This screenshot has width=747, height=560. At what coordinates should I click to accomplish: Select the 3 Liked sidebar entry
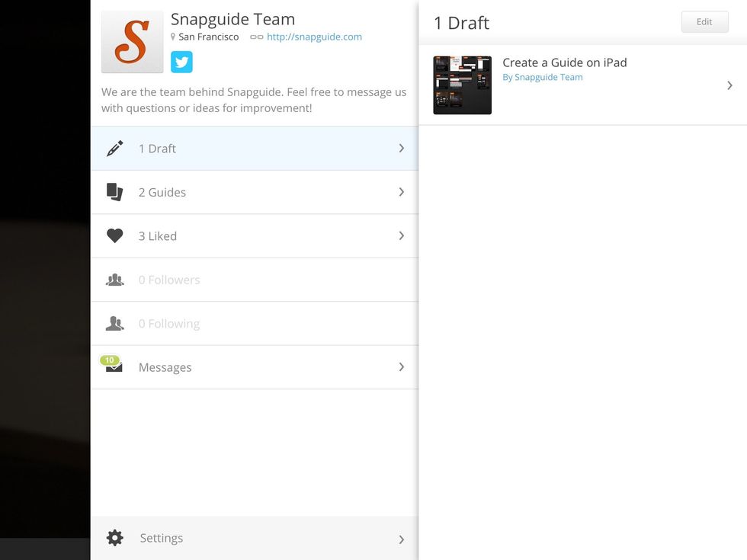tap(158, 235)
